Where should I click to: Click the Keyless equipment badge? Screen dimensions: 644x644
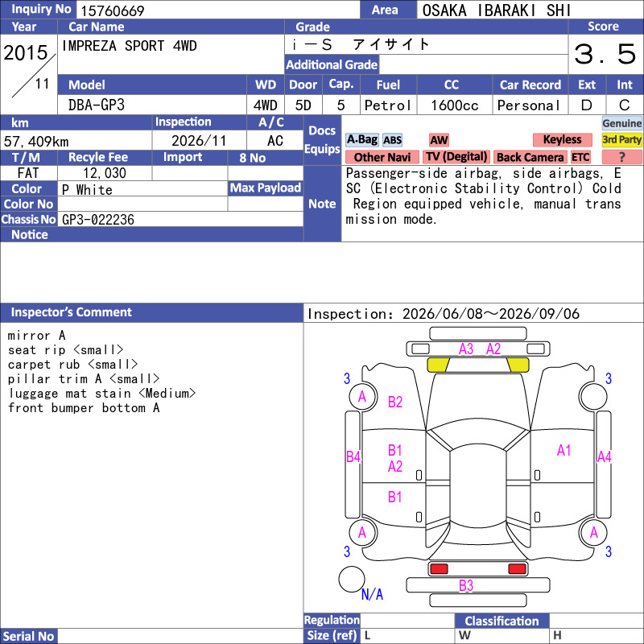pos(562,139)
